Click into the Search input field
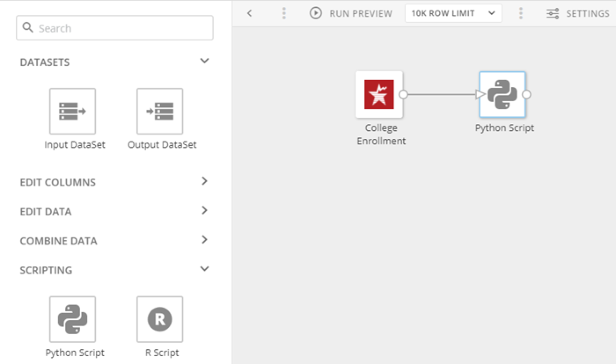The height and width of the screenshot is (364, 616). (x=123, y=28)
